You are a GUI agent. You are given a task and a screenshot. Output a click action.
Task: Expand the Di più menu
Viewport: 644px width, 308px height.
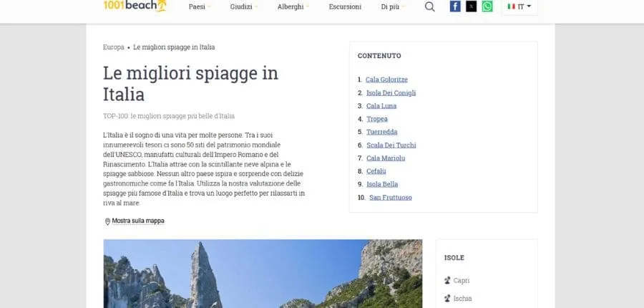tap(393, 6)
